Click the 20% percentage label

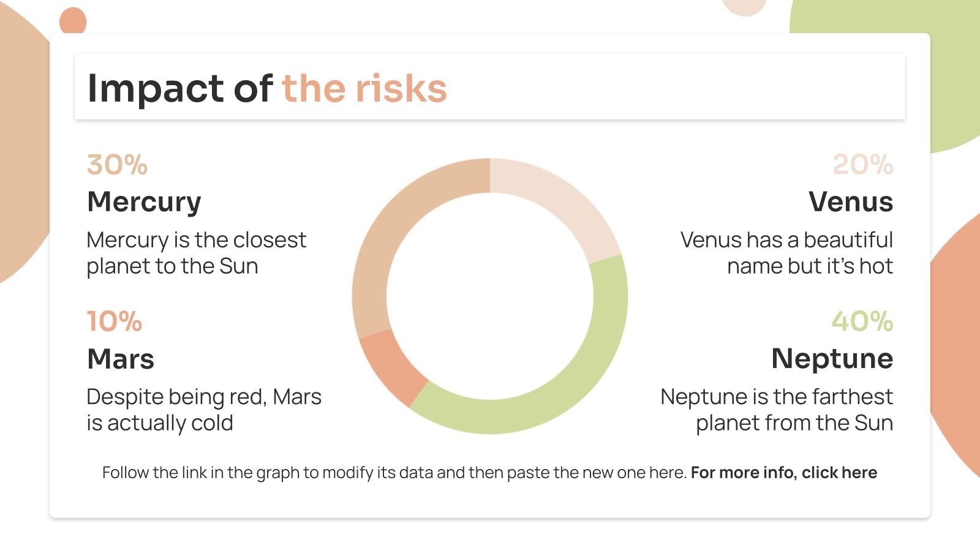(862, 165)
